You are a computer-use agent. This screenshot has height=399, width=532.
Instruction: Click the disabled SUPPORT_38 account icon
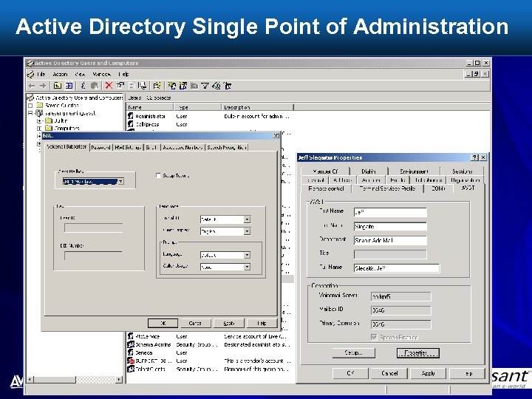pyautogui.click(x=131, y=361)
